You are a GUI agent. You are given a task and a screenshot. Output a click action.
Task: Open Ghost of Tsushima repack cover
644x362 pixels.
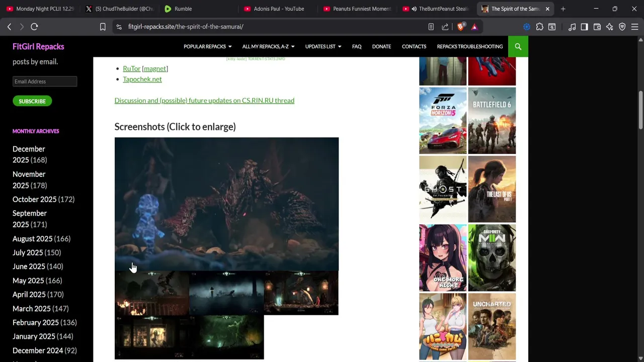pyautogui.click(x=443, y=189)
